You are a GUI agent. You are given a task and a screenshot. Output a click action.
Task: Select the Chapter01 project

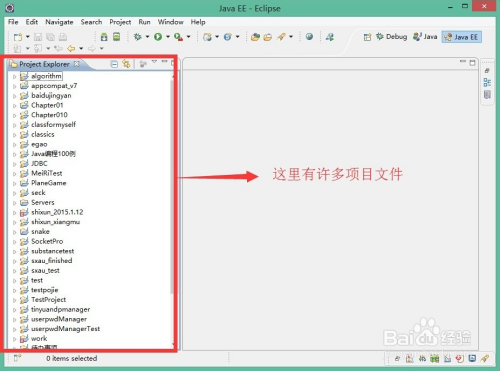[x=47, y=105]
